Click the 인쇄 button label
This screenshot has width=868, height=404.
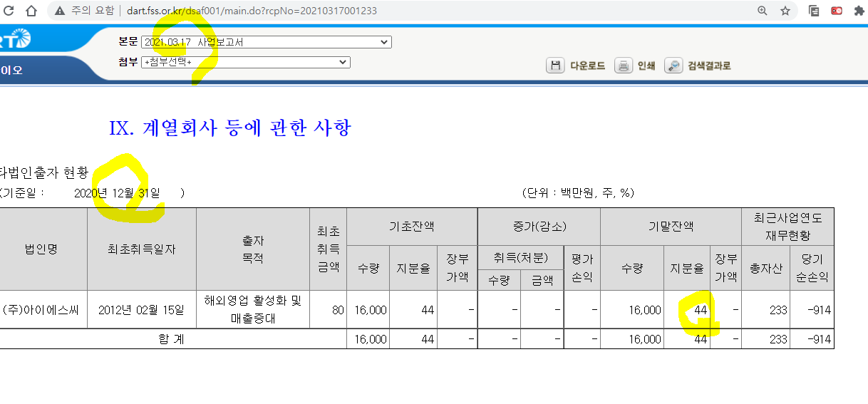coord(646,66)
